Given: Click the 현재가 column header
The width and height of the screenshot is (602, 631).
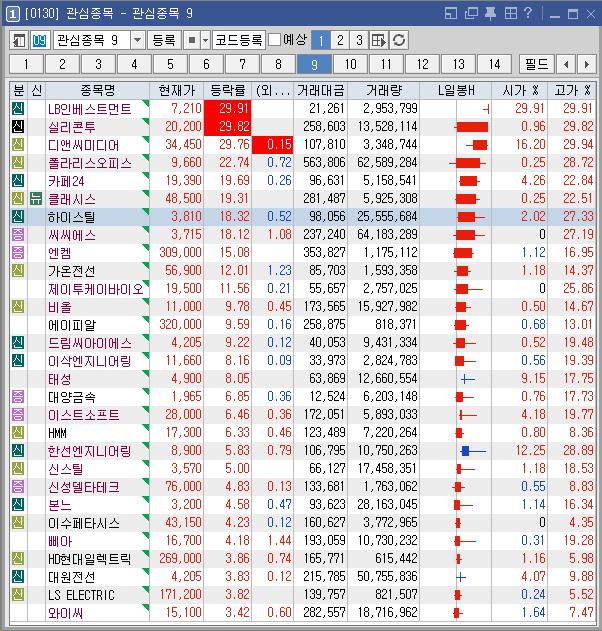Looking at the screenshot, I should pos(177,91).
